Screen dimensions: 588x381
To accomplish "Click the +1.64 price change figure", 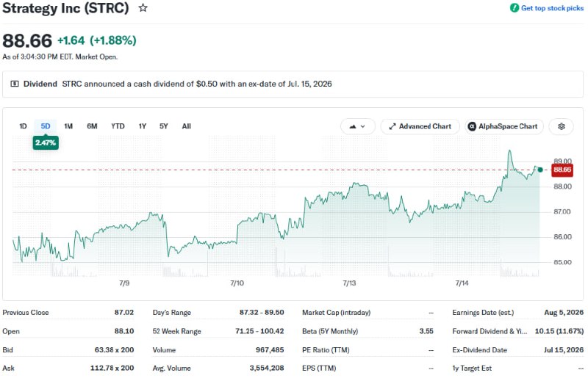I will coord(71,40).
